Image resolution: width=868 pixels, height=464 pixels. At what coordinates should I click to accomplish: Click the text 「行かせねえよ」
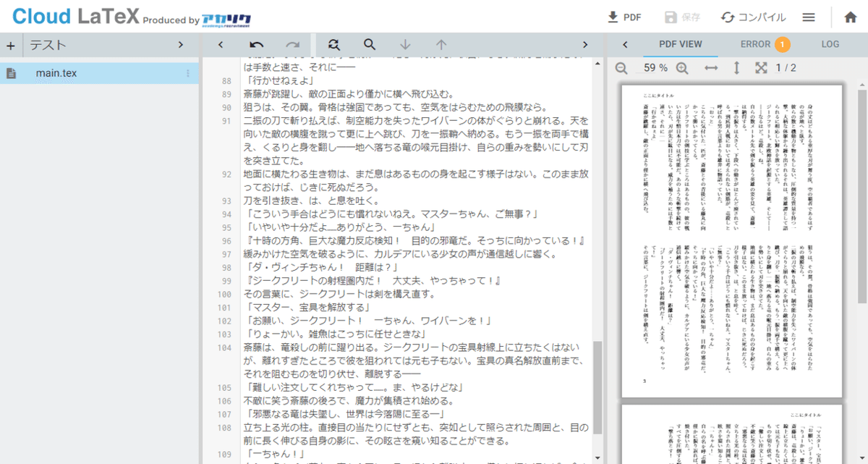coord(279,80)
